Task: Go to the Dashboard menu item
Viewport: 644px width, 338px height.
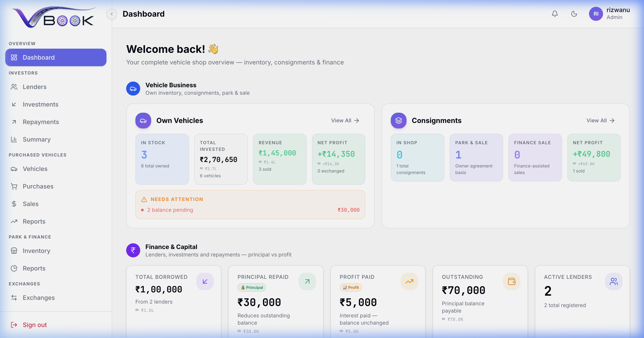Action: (x=56, y=57)
